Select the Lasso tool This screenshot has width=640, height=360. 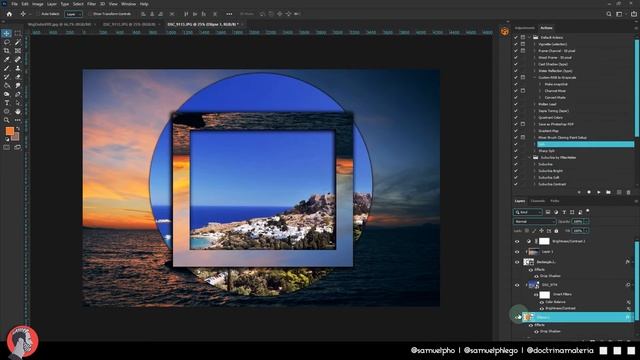tap(7, 42)
